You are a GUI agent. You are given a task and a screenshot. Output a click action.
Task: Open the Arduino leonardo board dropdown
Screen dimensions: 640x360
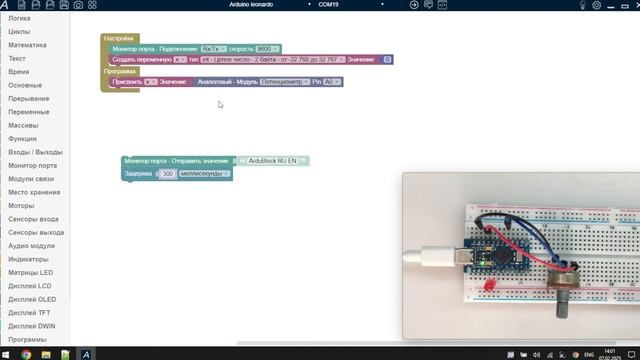(x=269, y=4)
